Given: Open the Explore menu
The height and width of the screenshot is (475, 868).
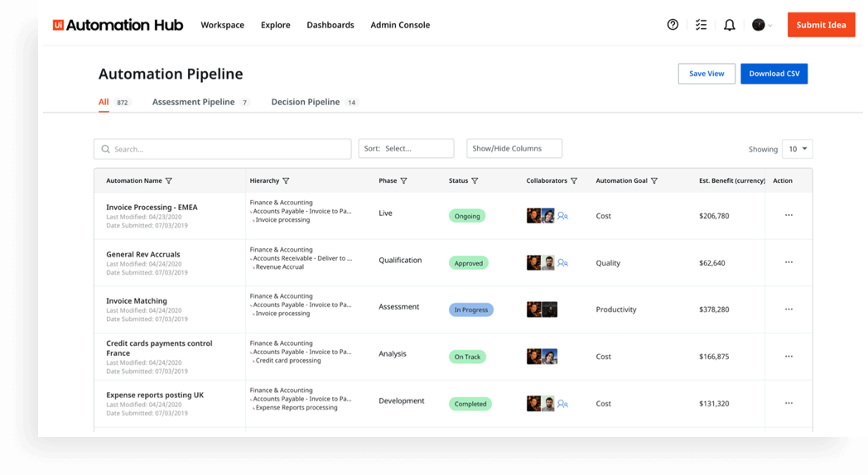Looking at the screenshot, I should pyautogui.click(x=276, y=25).
